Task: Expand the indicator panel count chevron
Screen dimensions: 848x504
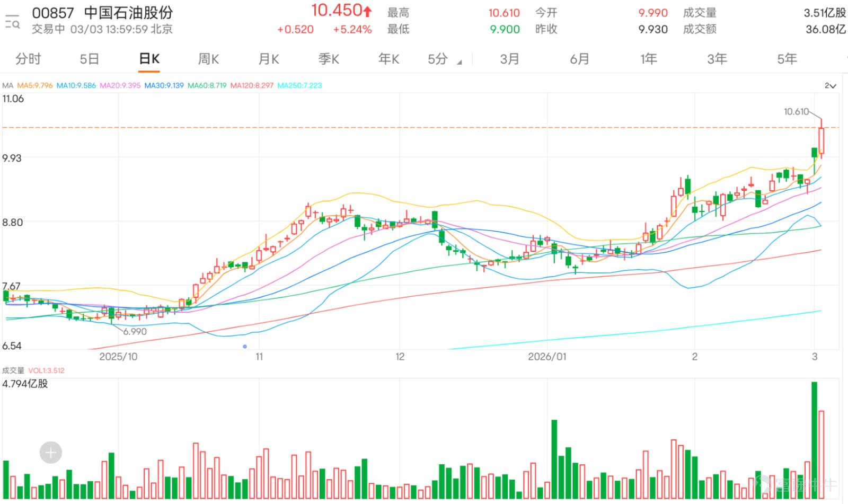Action: point(830,86)
